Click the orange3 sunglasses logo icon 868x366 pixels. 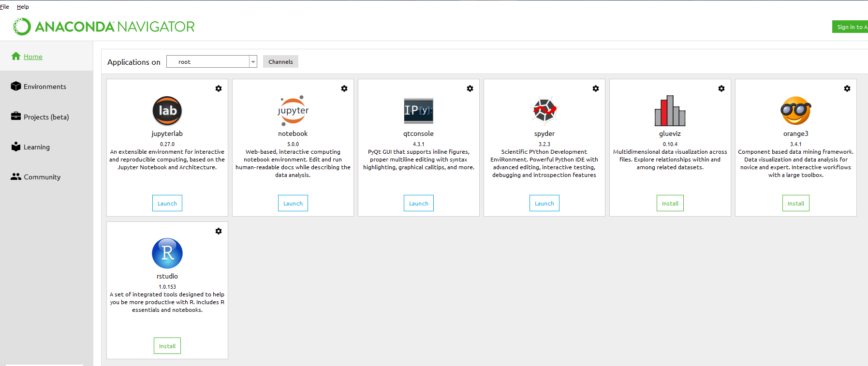click(x=796, y=111)
